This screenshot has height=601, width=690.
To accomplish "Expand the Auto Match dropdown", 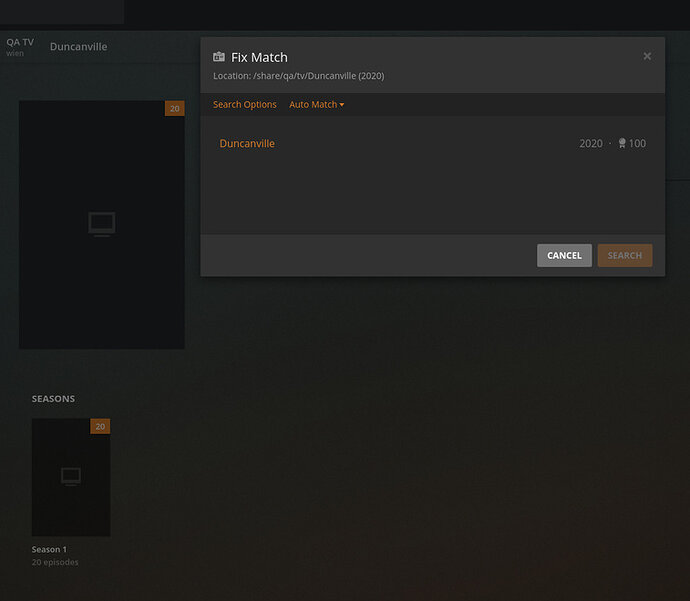I will [316, 105].
